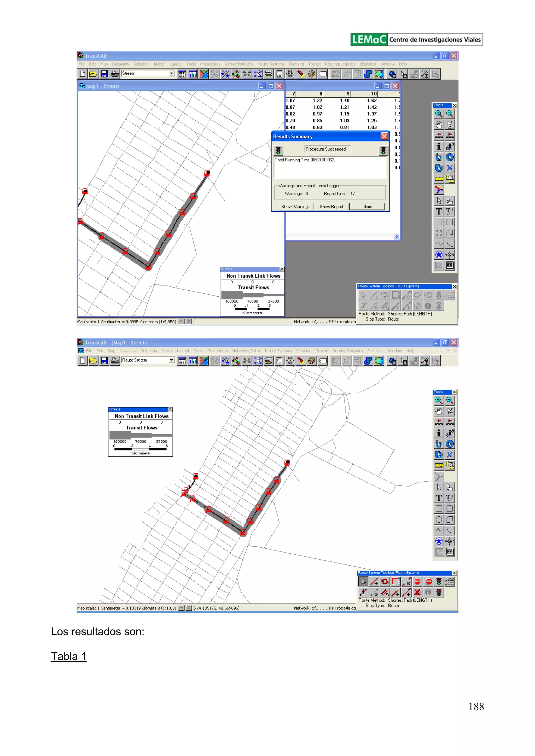Click Show Warnings in Results Summary
The image size is (535, 756).
(x=295, y=207)
